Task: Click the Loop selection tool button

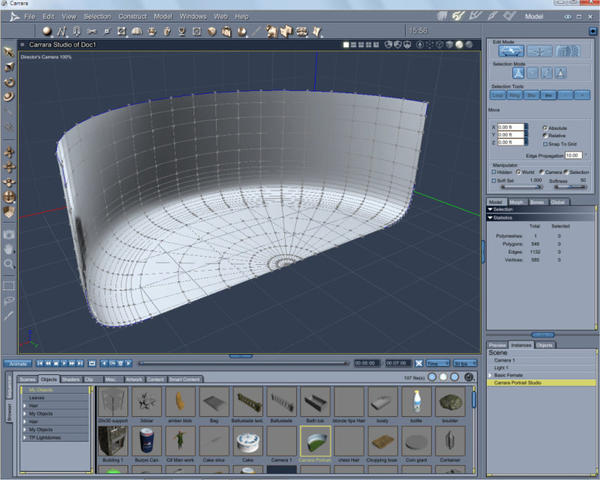Action: pos(500,93)
